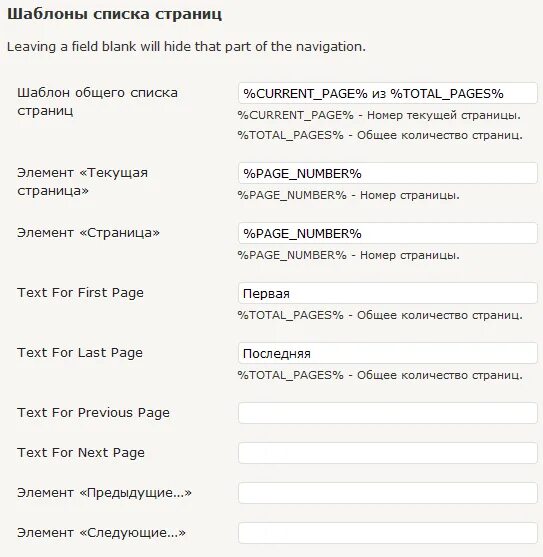Click the «Элемент «Предыдущие...»» label
The image size is (543, 557).
point(104,493)
